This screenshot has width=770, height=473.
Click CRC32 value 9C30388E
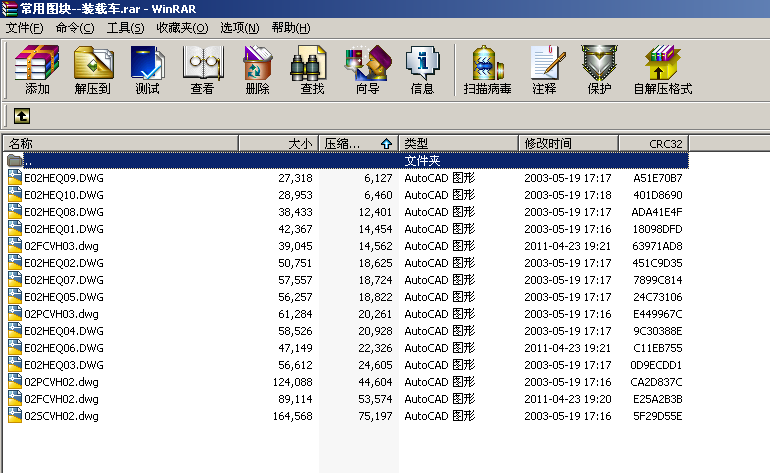(658, 331)
